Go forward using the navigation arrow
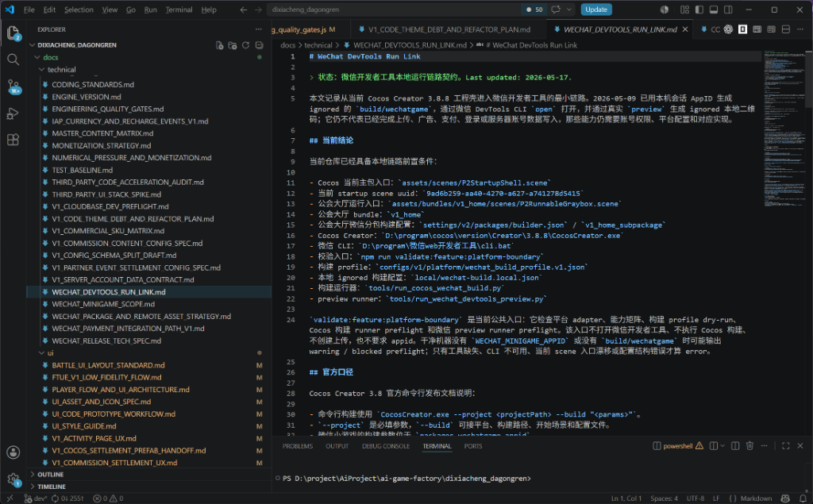Image resolution: width=813 pixels, height=504 pixels. point(258,10)
